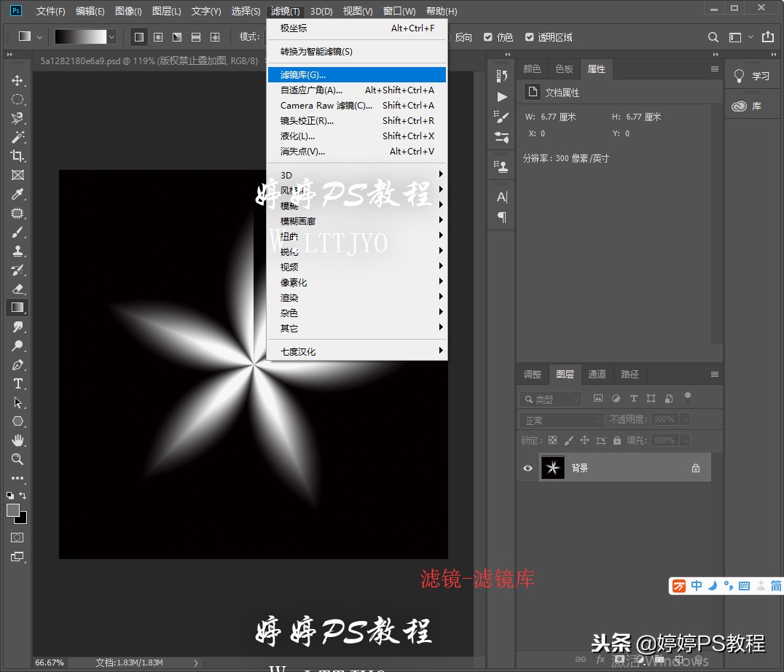Hide the 背景 layer visibility eye
This screenshot has height=672, width=784.
point(528,469)
